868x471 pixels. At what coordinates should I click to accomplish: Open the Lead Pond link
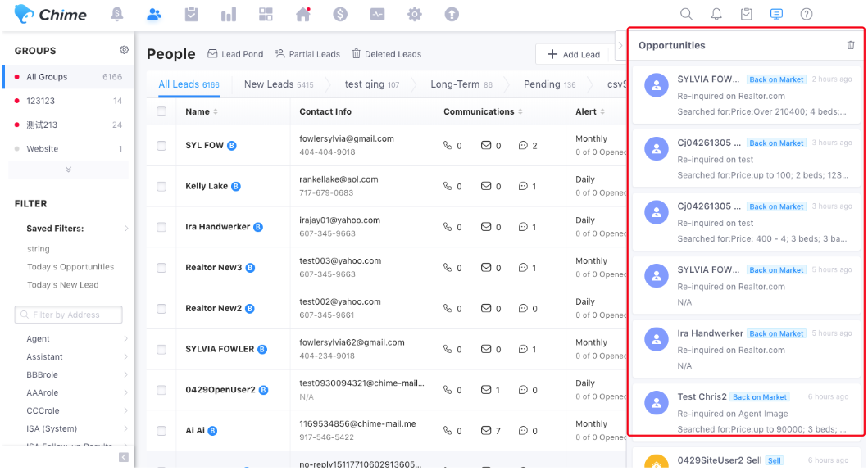(235, 54)
